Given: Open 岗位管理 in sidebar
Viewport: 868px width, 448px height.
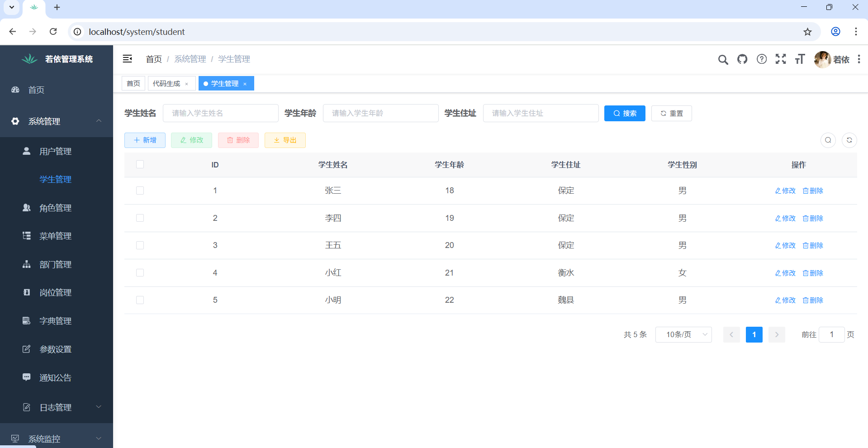Looking at the screenshot, I should (x=57, y=292).
